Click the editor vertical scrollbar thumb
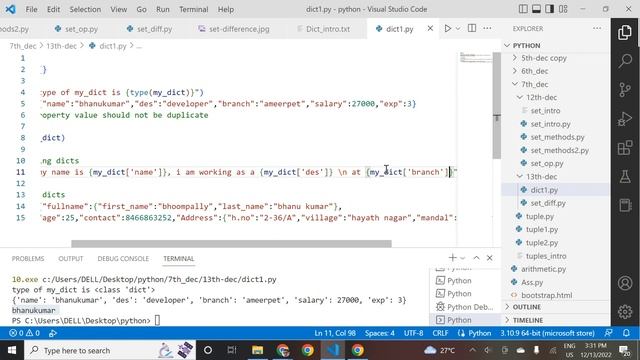Viewport: 640px width, 360px height. click(x=497, y=105)
